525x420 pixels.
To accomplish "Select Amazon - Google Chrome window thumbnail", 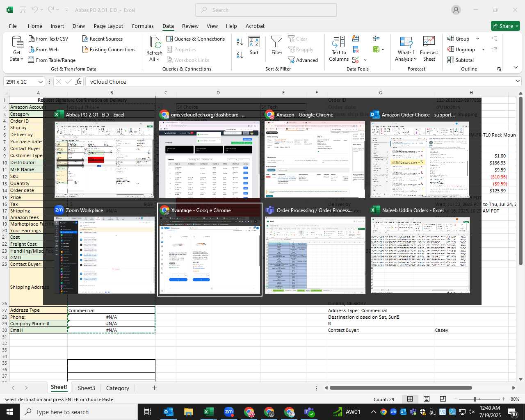I will (315, 154).
